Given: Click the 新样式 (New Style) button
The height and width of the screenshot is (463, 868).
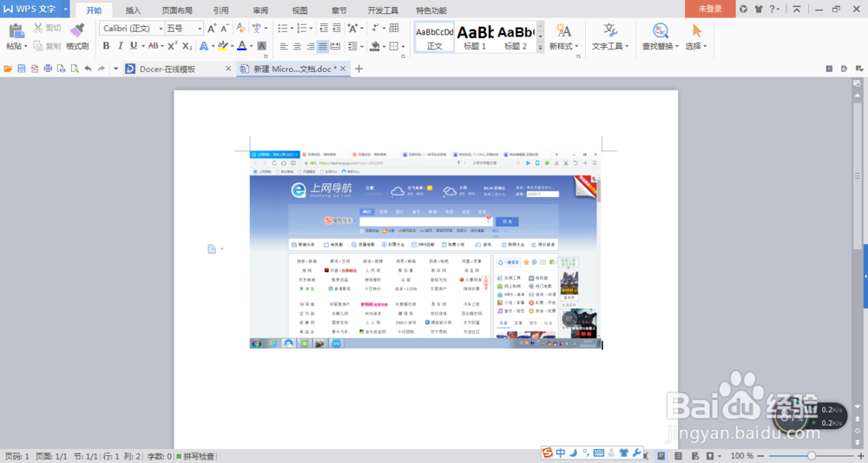Looking at the screenshot, I should tap(563, 36).
